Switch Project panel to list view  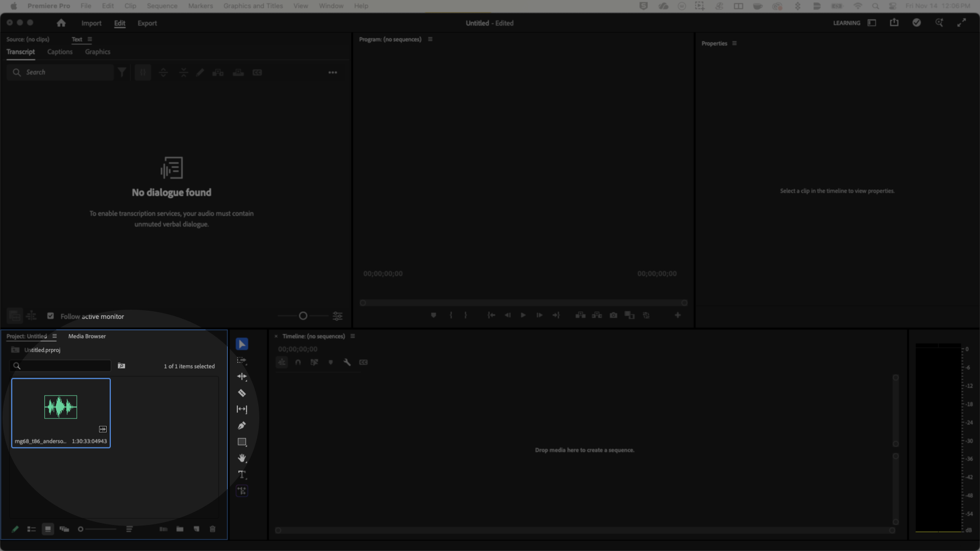point(32,529)
